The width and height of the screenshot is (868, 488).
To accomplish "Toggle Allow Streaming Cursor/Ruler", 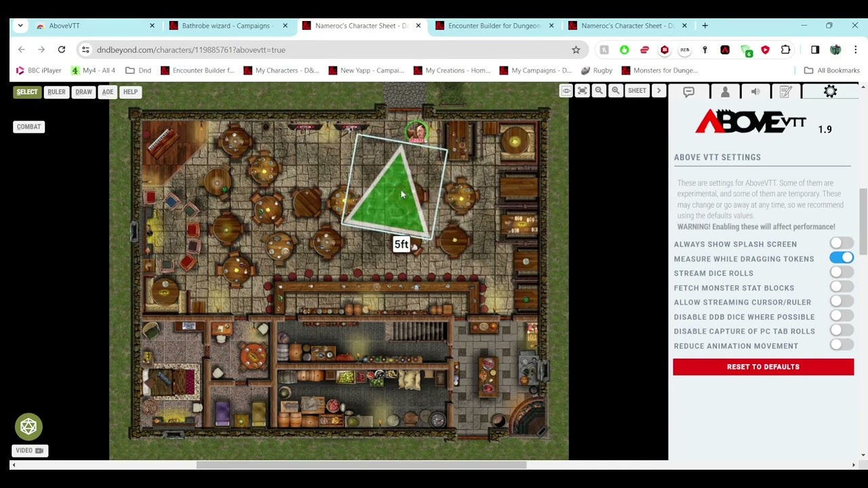I will click(x=841, y=302).
